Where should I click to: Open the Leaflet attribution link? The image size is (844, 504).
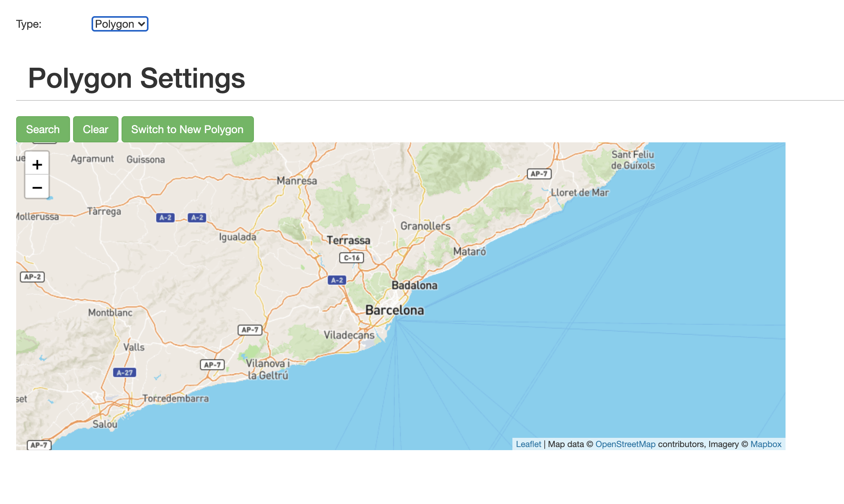[528, 444]
